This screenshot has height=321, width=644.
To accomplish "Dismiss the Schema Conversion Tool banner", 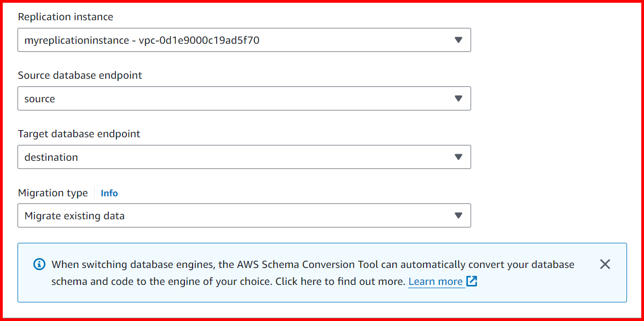I will pyautogui.click(x=605, y=264).
